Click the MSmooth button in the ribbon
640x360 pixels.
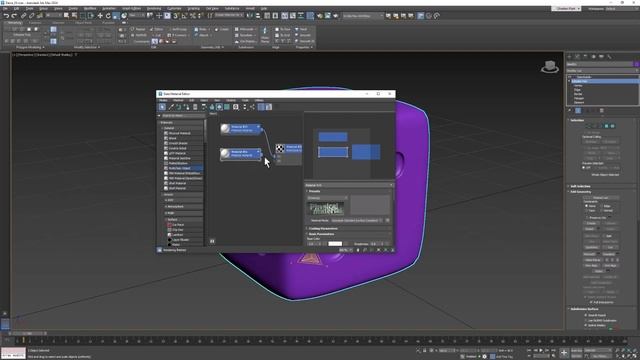click(x=246, y=29)
